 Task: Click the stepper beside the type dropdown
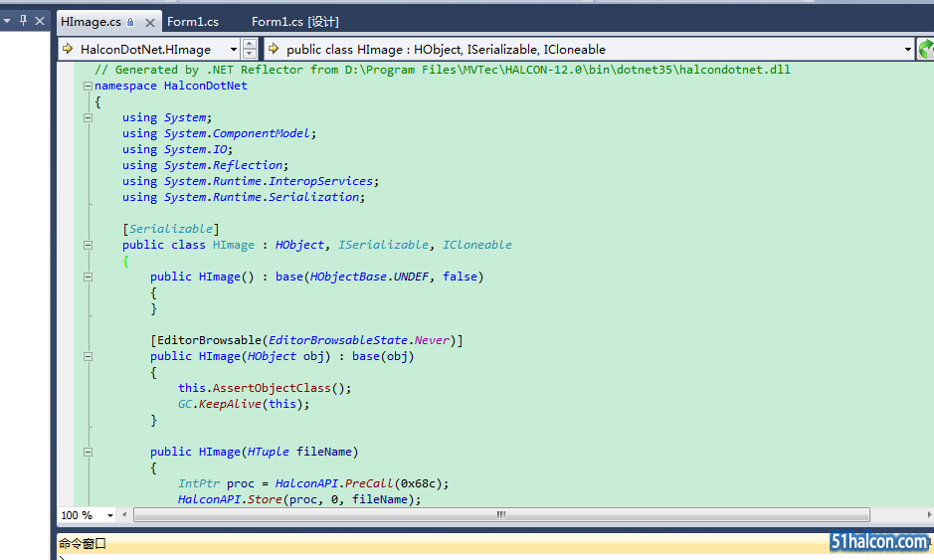[251, 49]
